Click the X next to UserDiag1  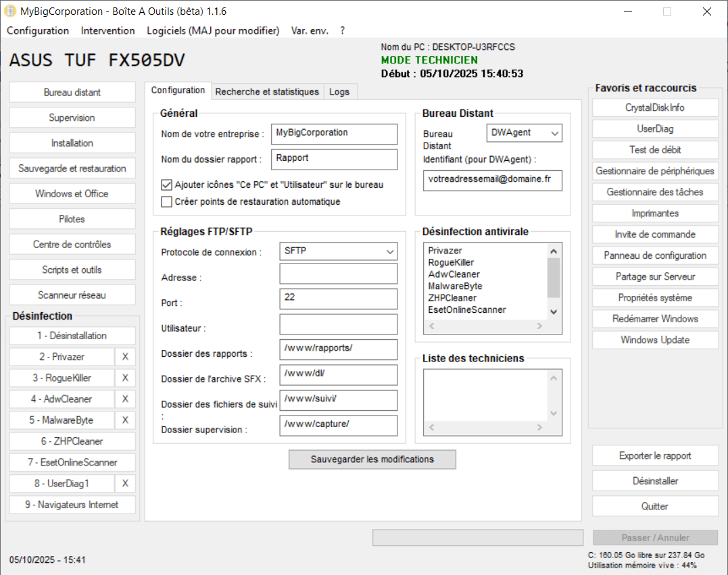[125, 484]
